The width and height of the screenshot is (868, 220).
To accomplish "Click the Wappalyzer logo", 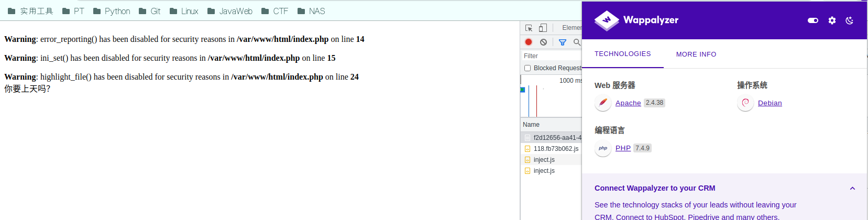I will tap(636, 20).
